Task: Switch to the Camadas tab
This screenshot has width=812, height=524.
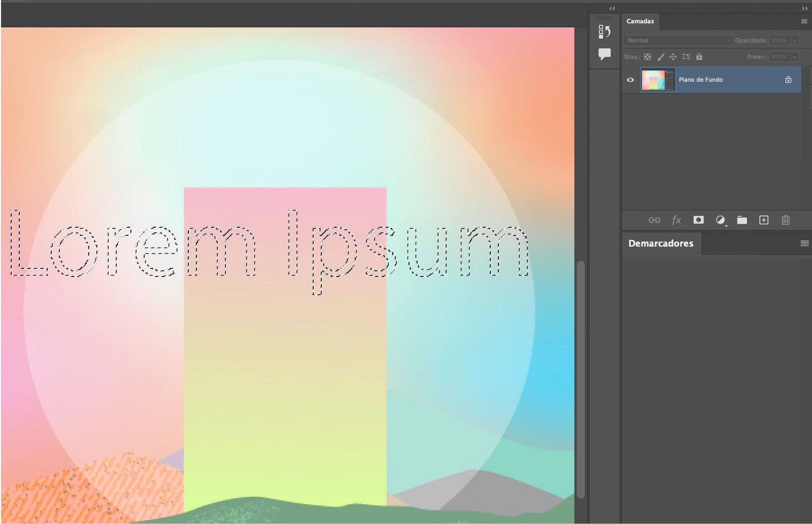Action: pos(641,21)
